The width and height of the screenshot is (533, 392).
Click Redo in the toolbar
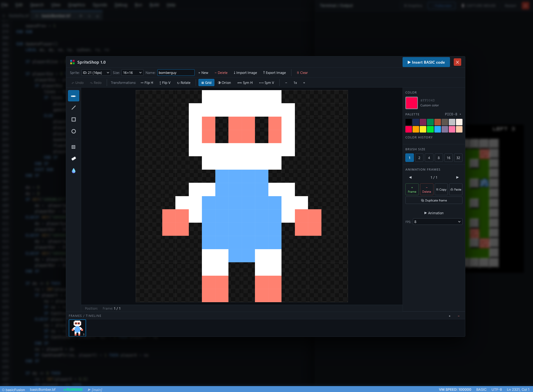point(96,83)
